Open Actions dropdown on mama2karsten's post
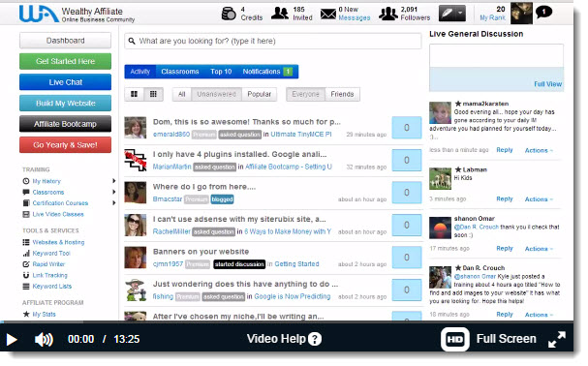Screen dimensions: 588x366 coord(539,150)
